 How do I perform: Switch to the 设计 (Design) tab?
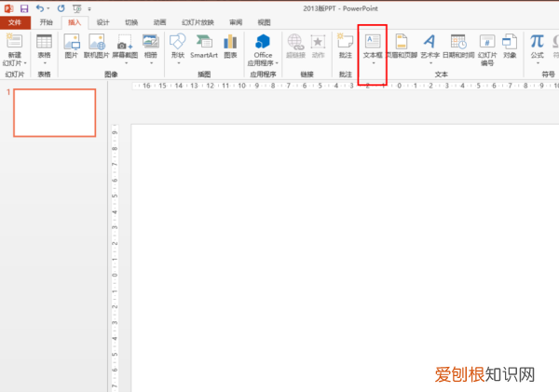click(103, 22)
